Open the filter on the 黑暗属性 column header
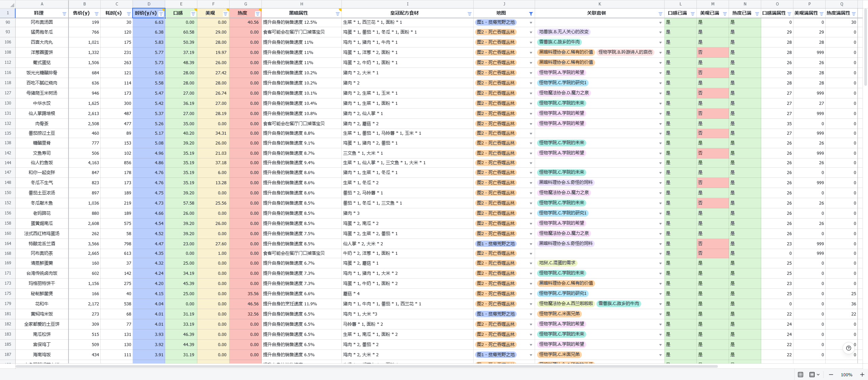868x380 pixels. click(338, 14)
